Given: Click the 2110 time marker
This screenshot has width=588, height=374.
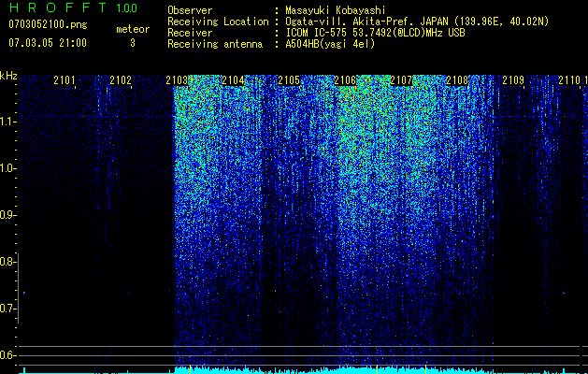Looking at the screenshot, I should (569, 80).
